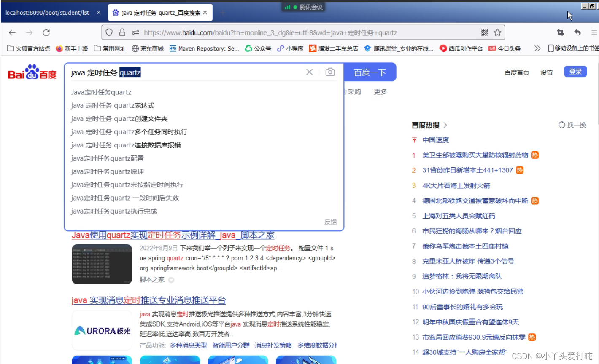The width and height of the screenshot is (599, 364).
Task: Open the Maven Repository bookmark
Action: click(204, 48)
